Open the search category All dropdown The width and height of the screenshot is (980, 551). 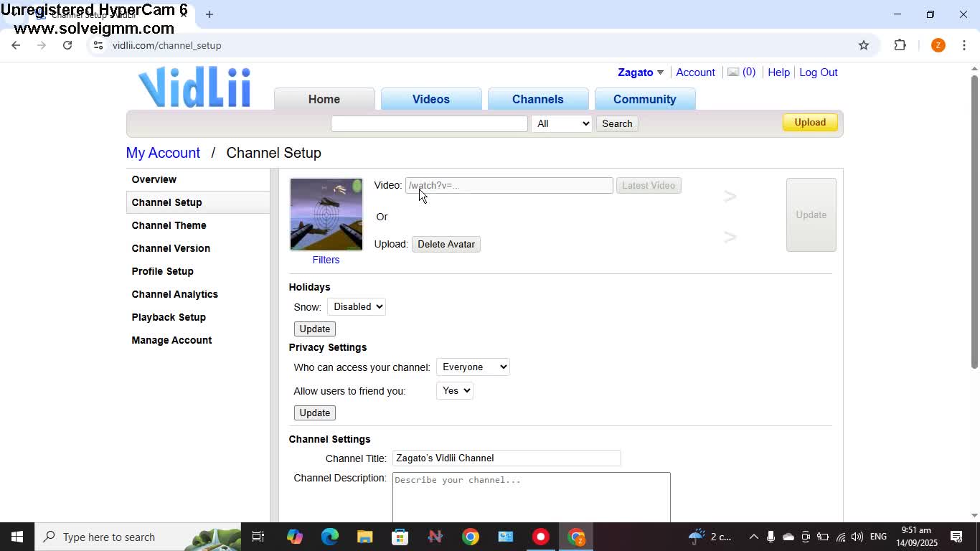[561, 123]
